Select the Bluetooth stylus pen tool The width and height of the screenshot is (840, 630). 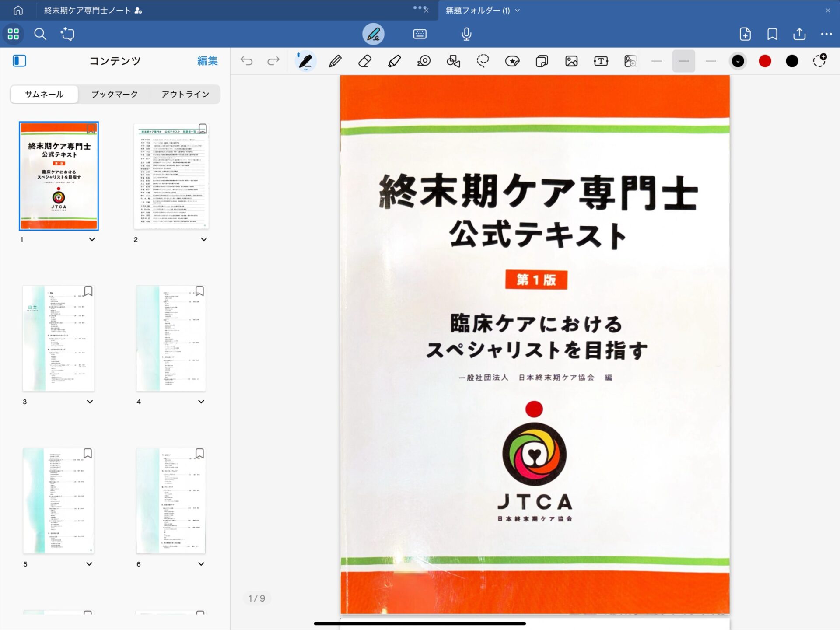pos(305,61)
